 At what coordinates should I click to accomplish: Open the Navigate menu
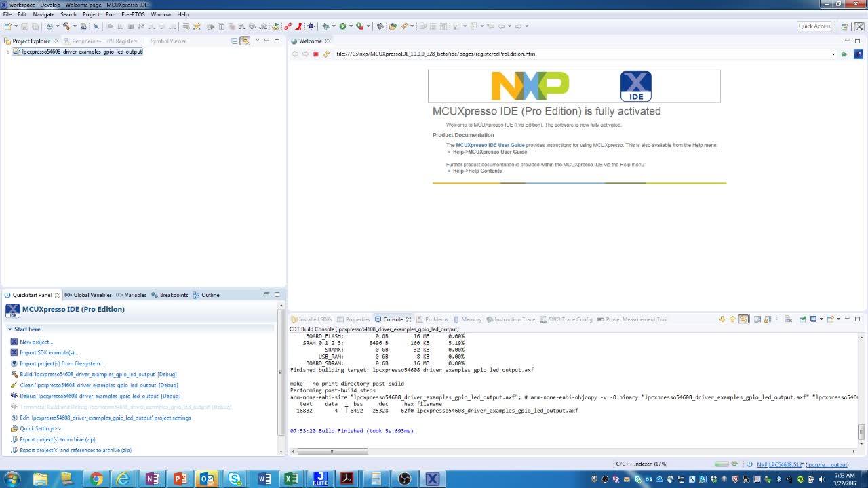[x=43, y=14]
